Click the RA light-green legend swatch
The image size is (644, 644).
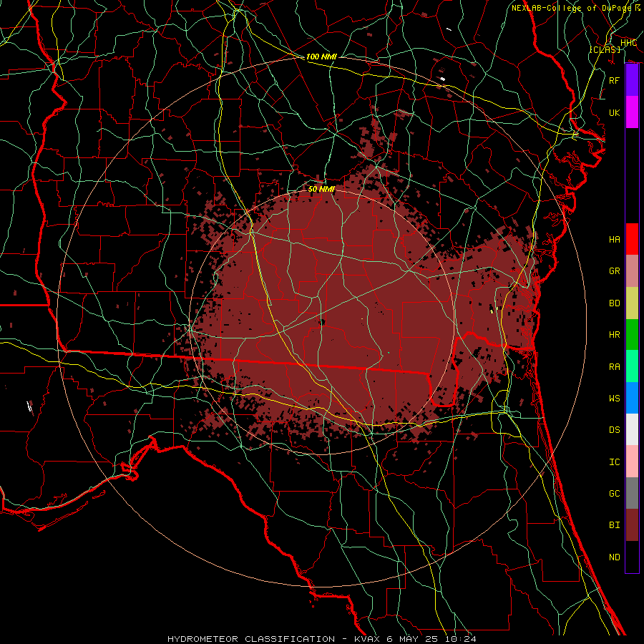(632, 366)
